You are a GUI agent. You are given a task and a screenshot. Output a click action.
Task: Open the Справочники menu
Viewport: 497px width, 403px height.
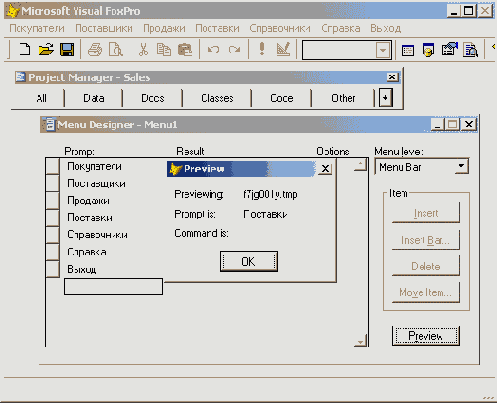(280, 28)
